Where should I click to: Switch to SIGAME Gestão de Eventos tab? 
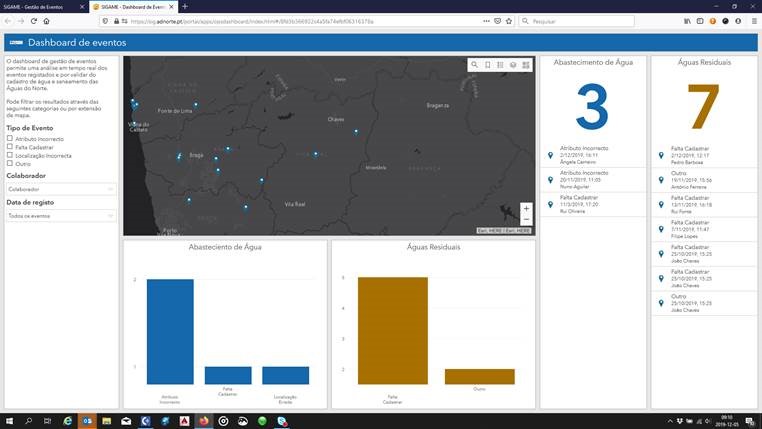coord(40,6)
